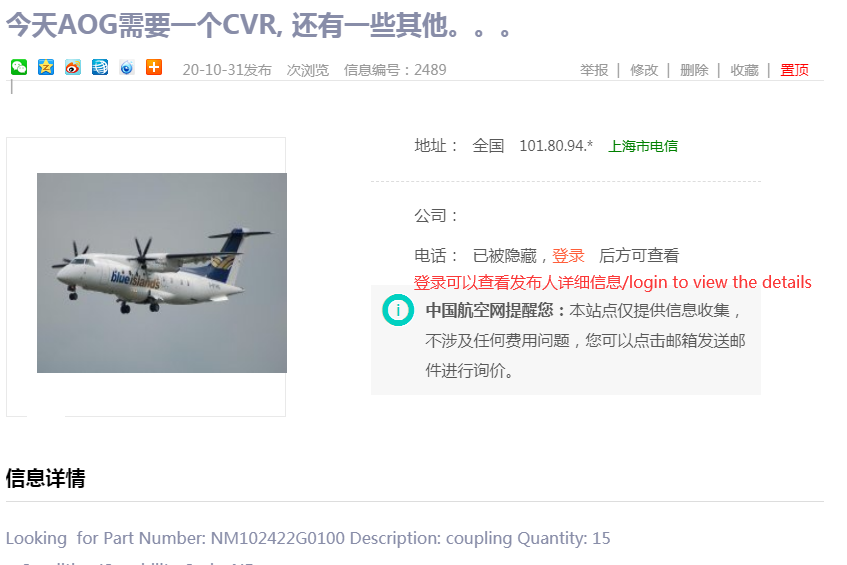Screen dimensions: 847x565
Task: Edit the post using 修改
Action: pyautogui.click(x=644, y=70)
